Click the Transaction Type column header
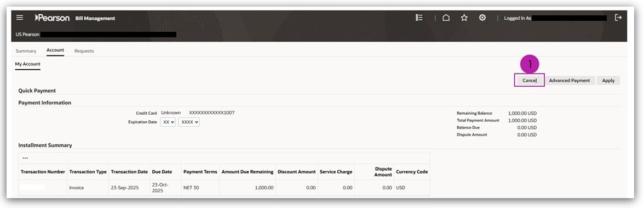The width and height of the screenshot is (644, 208). (x=88, y=172)
